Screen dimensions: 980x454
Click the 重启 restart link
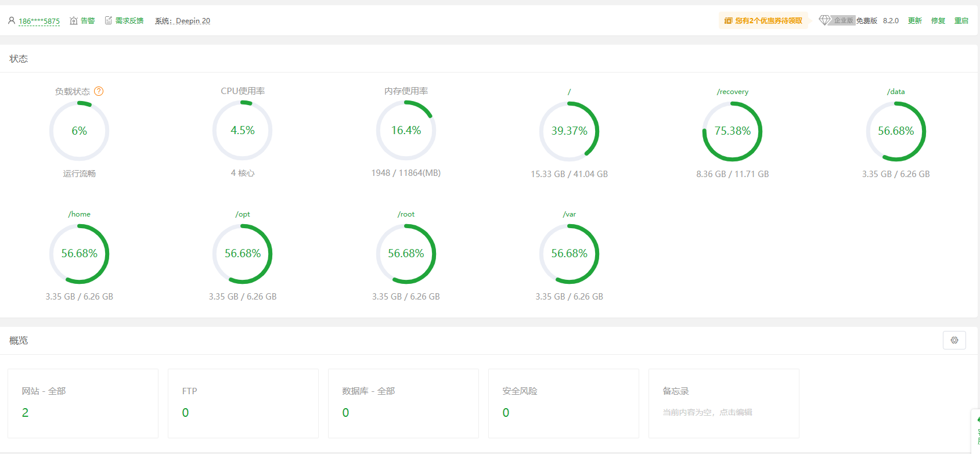961,20
